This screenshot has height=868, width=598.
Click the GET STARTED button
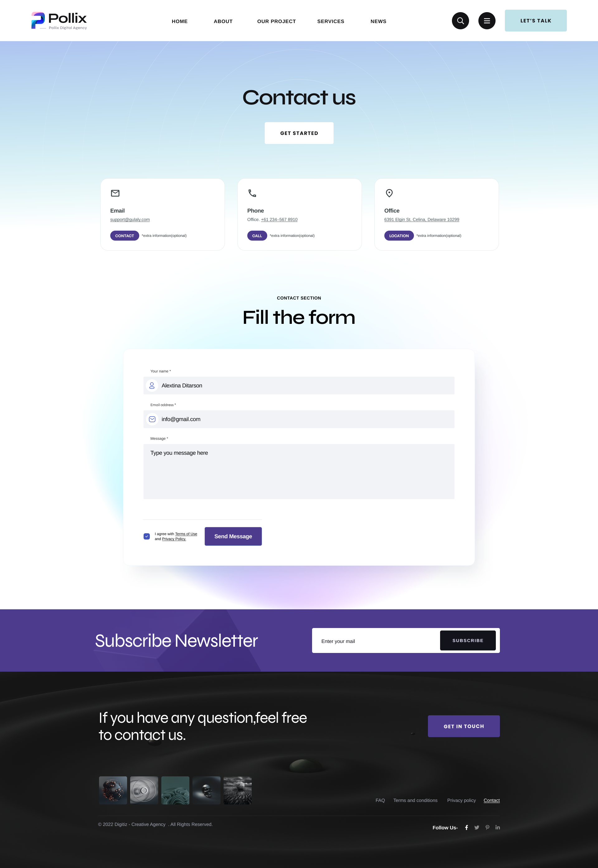[x=299, y=133]
